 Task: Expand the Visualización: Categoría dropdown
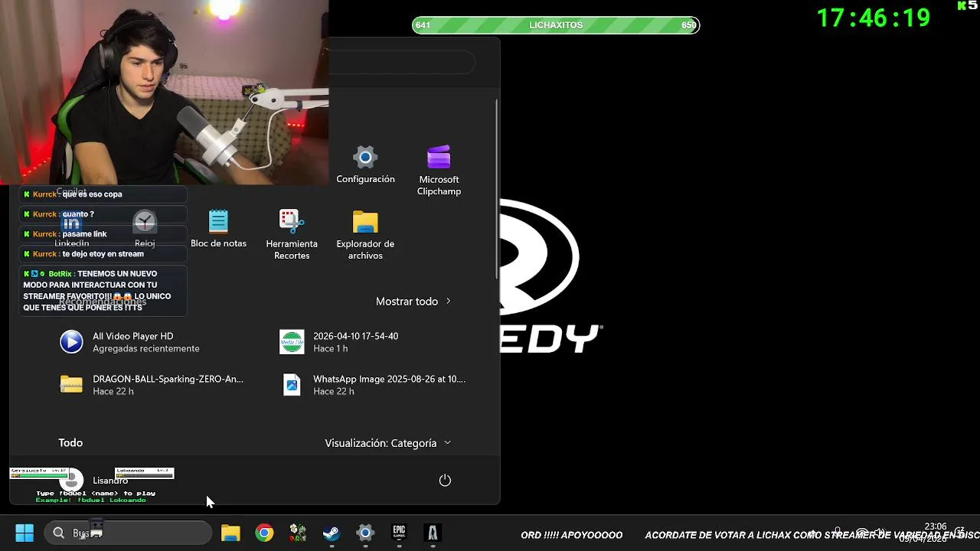click(x=388, y=443)
